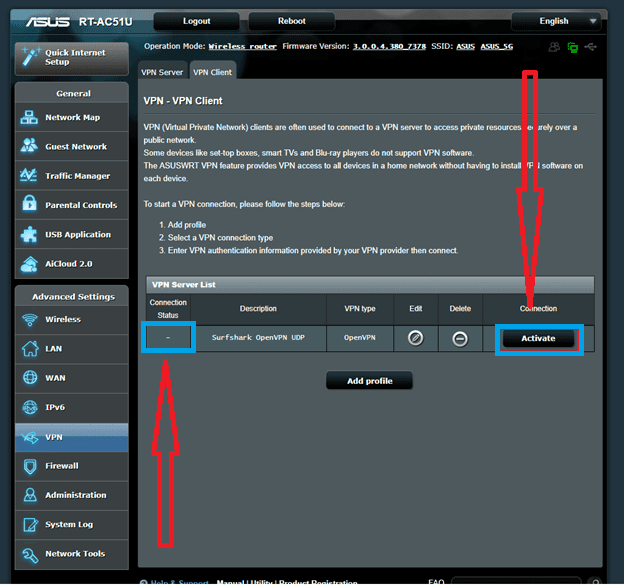Open the Parental Controls menu label
Screen dimensions: 624x587
click(x=81, y=205)
